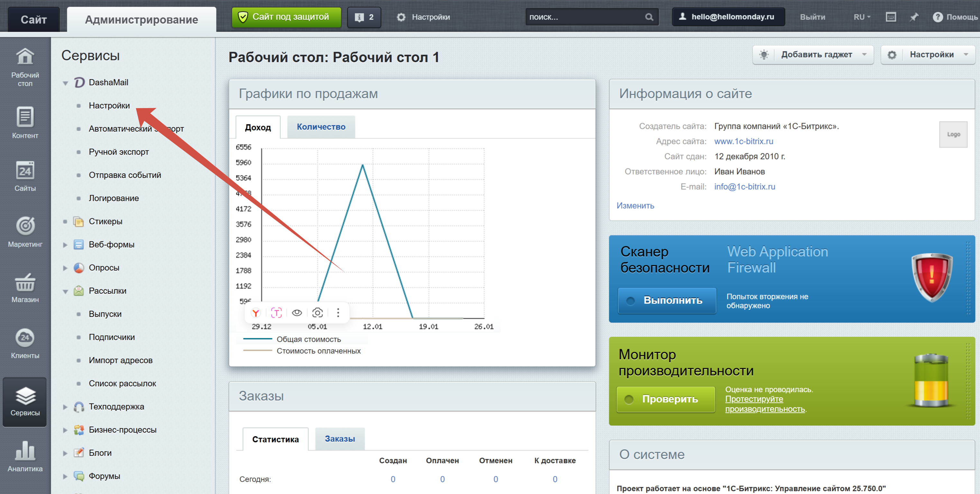Click the Yandex logo icon on floating toolbar
The width and height of the screenshot is (980, 494).
pos(256,313)
